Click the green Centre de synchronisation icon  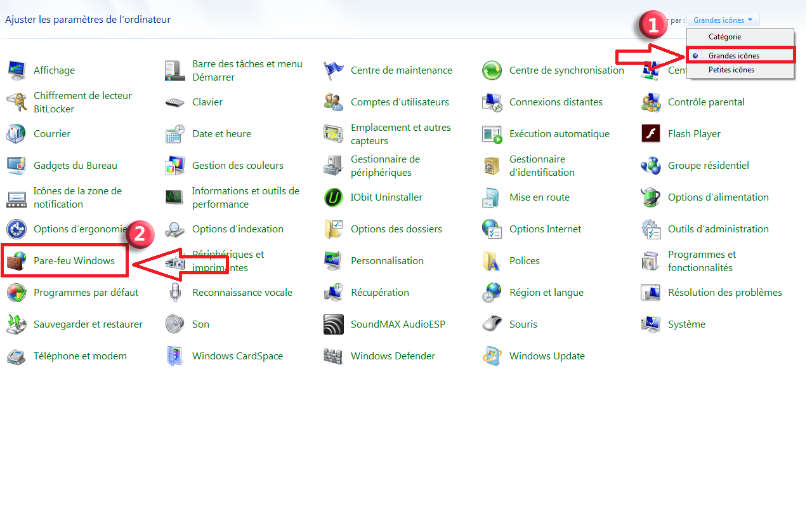tap(492, 70)
